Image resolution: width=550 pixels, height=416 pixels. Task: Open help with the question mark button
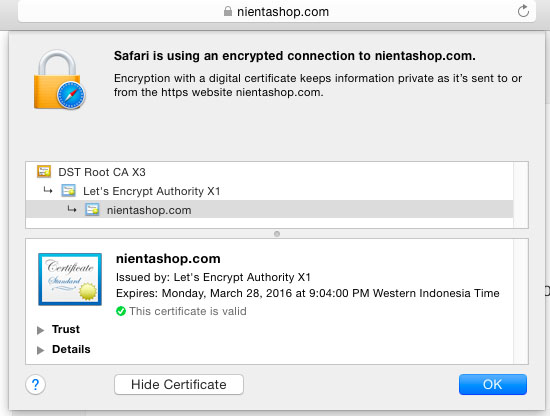(35, 384)
